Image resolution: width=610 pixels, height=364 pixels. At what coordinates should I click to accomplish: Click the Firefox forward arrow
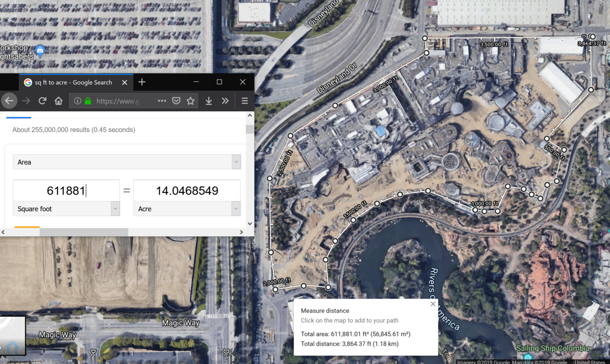26,101
